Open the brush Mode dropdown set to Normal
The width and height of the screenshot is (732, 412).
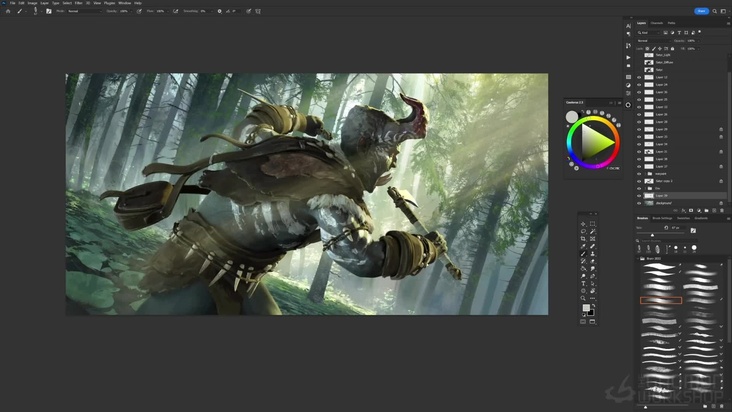[84, 11]
